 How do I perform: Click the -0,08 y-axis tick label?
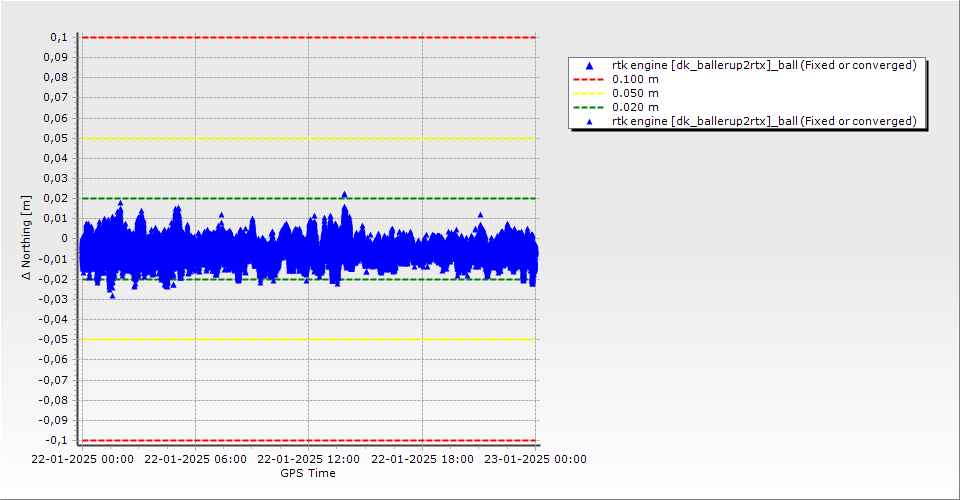[x=53, y=400]
